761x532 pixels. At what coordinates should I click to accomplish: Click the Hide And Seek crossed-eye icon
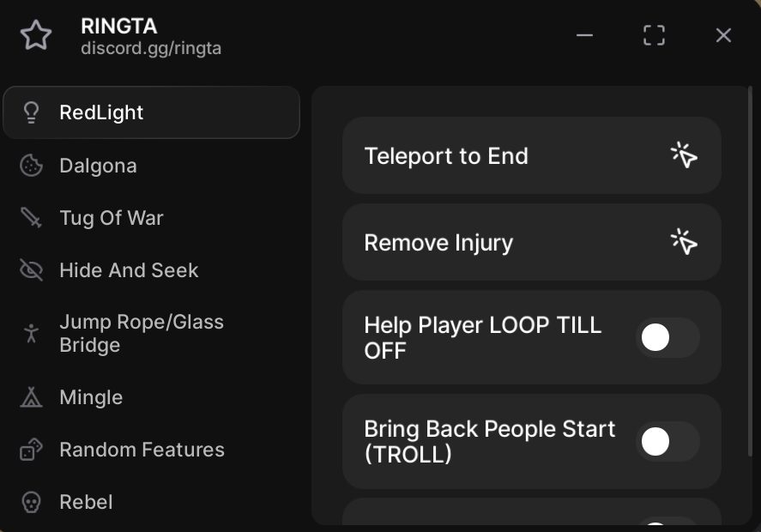[x=31, y=270]
